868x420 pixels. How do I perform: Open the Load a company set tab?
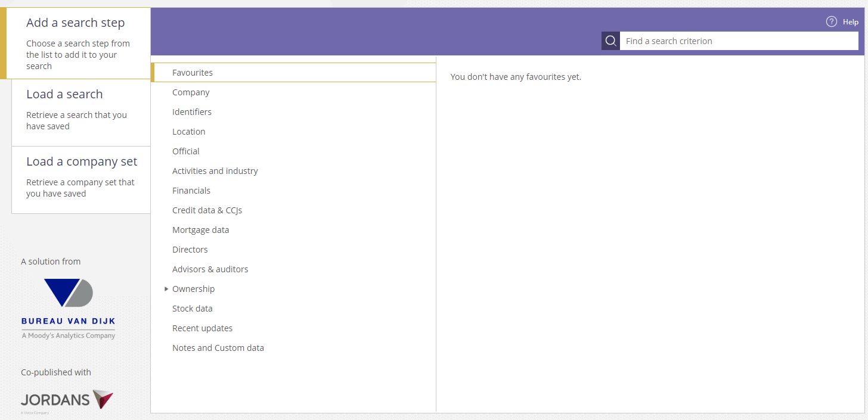pos(81,177)
